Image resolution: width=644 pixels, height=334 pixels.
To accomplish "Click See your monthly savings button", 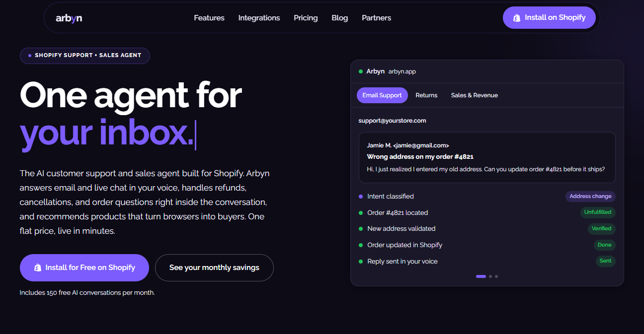I will (x=214, y=267).
